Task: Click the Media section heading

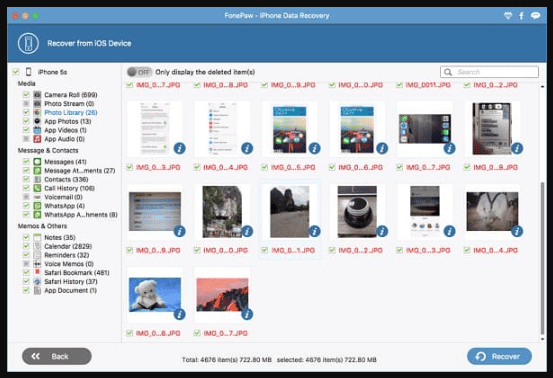Action: click(26, 84)
